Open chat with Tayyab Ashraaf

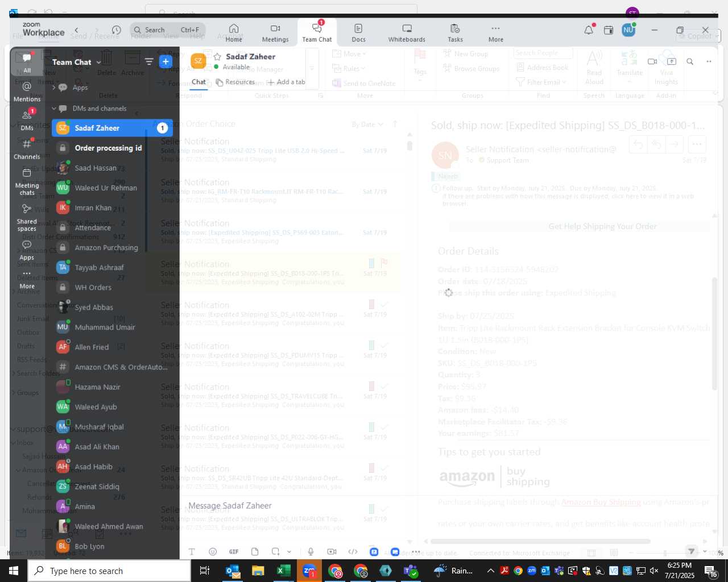[112, 267]
